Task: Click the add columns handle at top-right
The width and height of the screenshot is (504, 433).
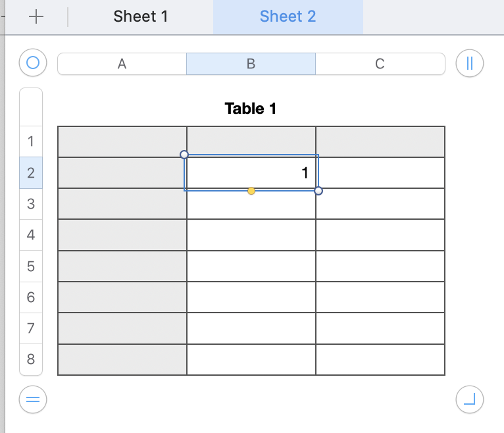Action: [x=469, y=63]
